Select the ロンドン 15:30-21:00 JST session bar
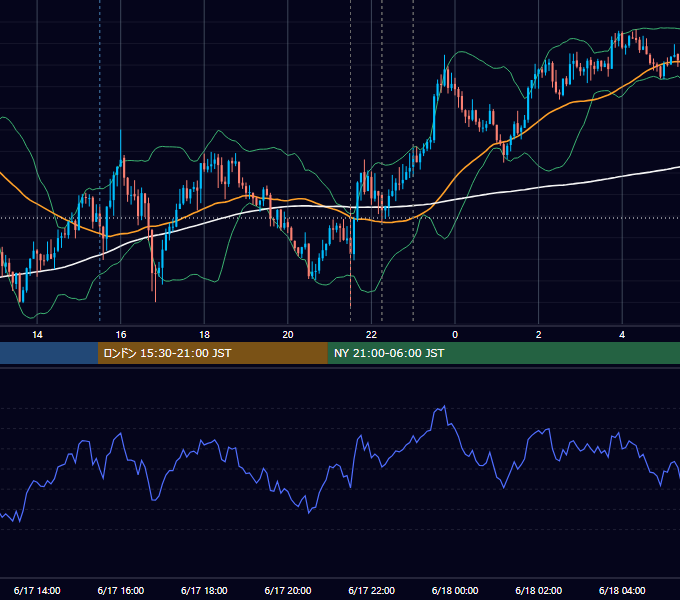This screenshot has width=680, height=600. pos(212,353)
